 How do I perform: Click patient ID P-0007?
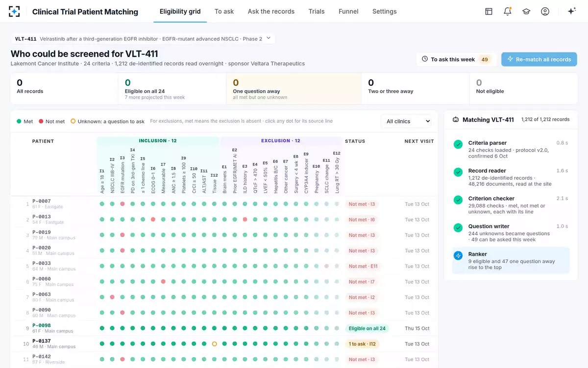pyautogui.click(x=42, y=201)
